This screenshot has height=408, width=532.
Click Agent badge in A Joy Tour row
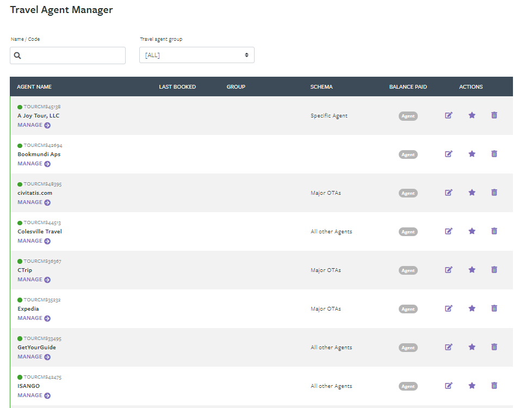(408, 116)
